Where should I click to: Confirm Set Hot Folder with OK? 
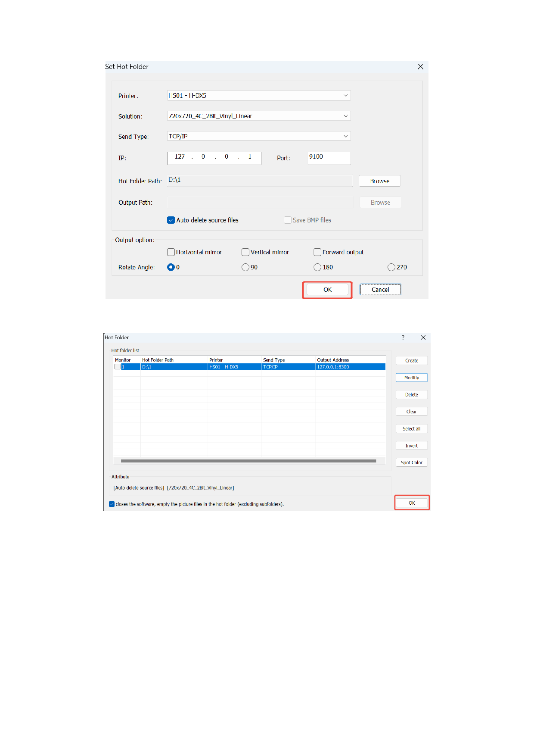(327, 290)
